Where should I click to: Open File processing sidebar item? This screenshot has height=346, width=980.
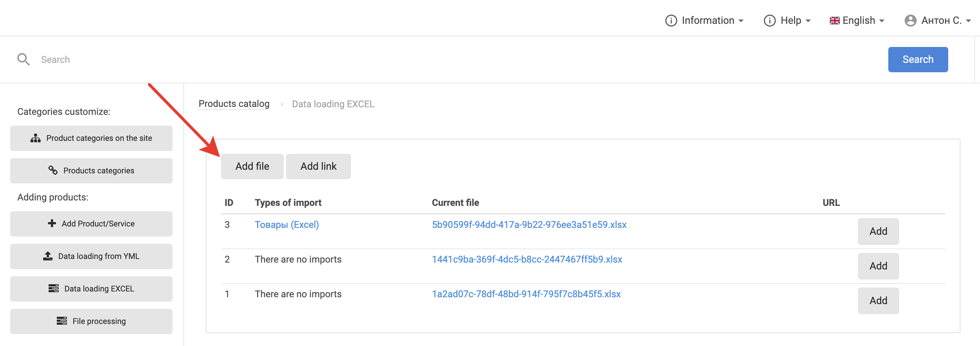point(91,321)
